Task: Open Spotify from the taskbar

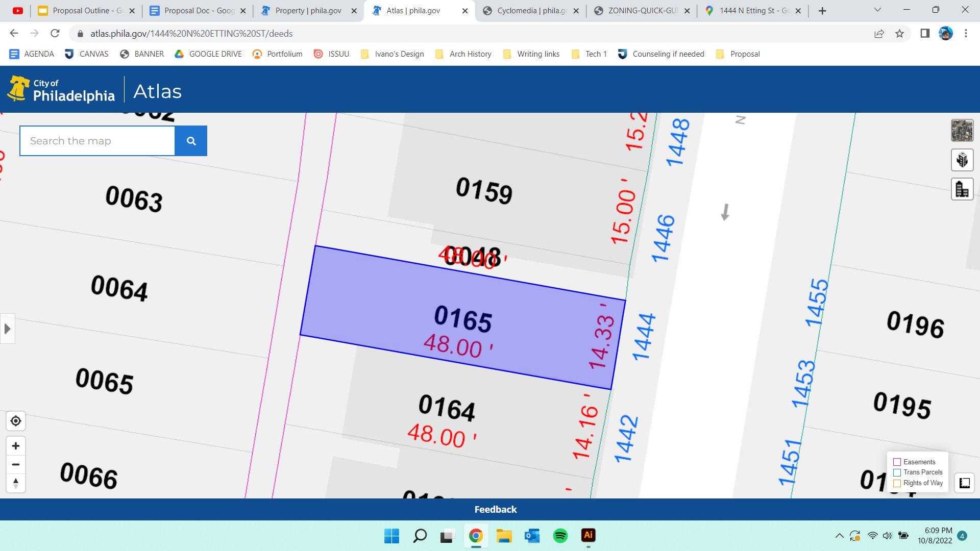Action: pyautogui.click(x=560, y=536)
